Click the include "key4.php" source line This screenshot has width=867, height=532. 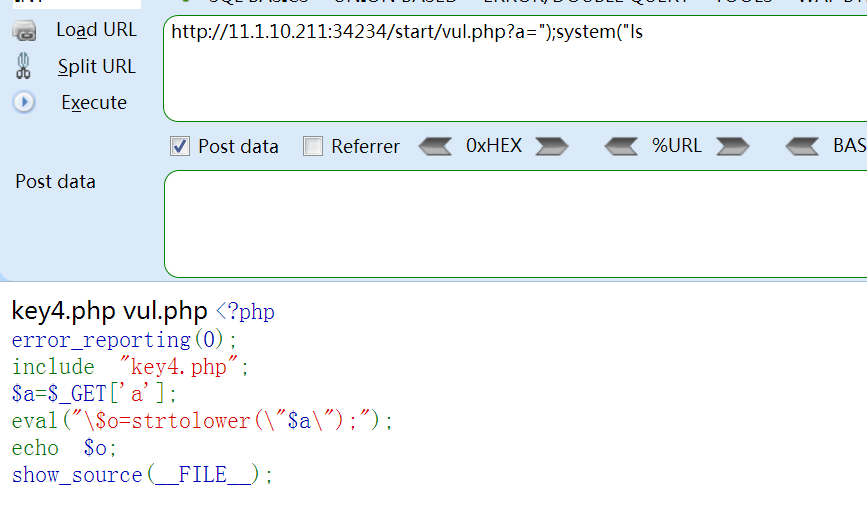(x=130, y=367)
